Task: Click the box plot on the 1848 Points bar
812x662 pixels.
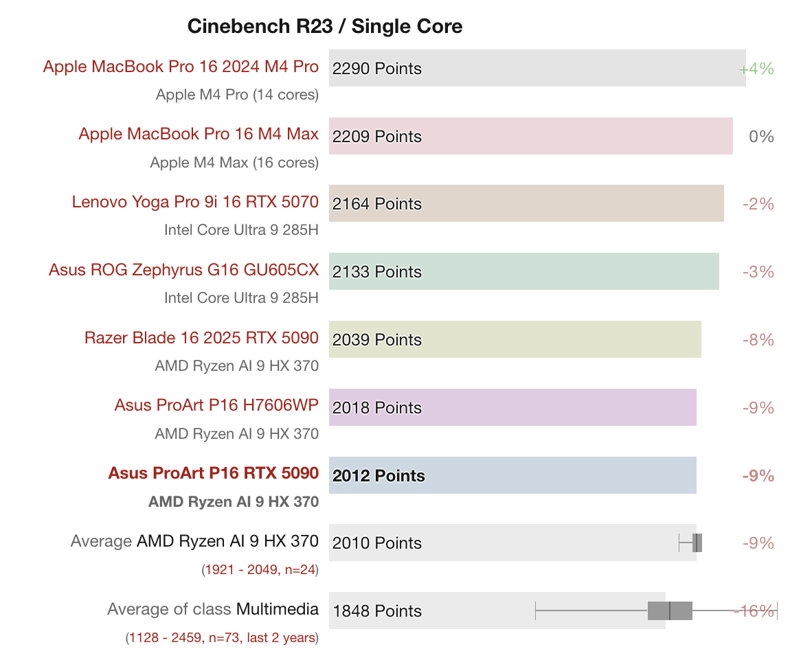Action: tap(670, 610)
